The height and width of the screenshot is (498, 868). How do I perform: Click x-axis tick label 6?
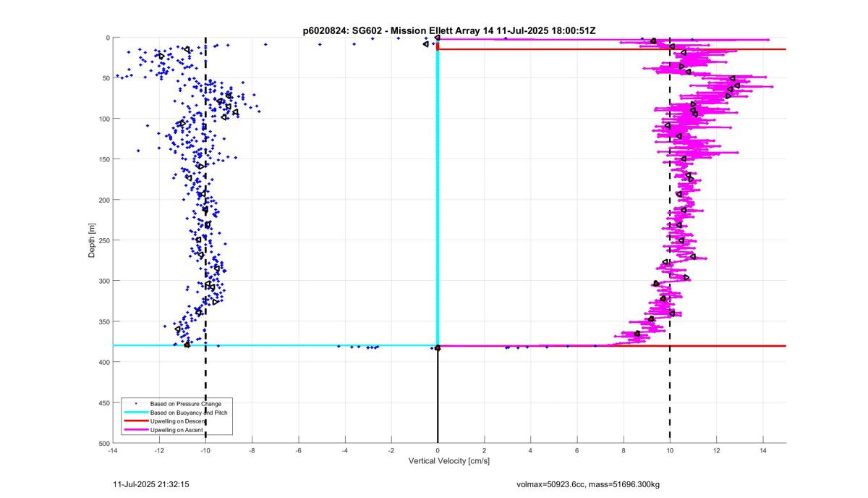click(576, 450)
